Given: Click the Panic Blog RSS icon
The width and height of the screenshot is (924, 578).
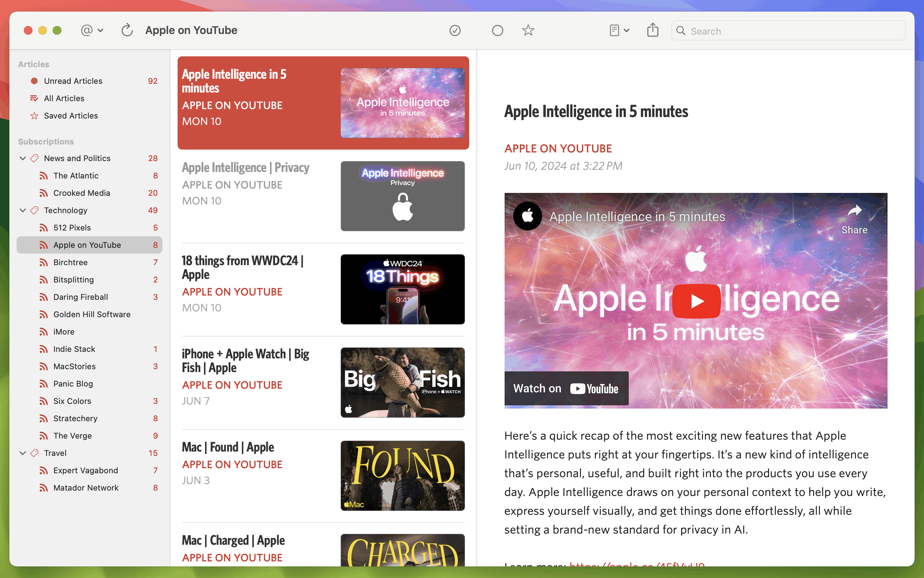Looking at the screenshot, I should click(x=44, y=384).
